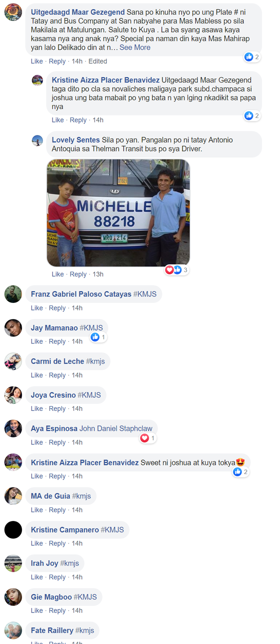
Task: Reply to Lovely Sentes' photo comment
Action: tap(78, 274)
